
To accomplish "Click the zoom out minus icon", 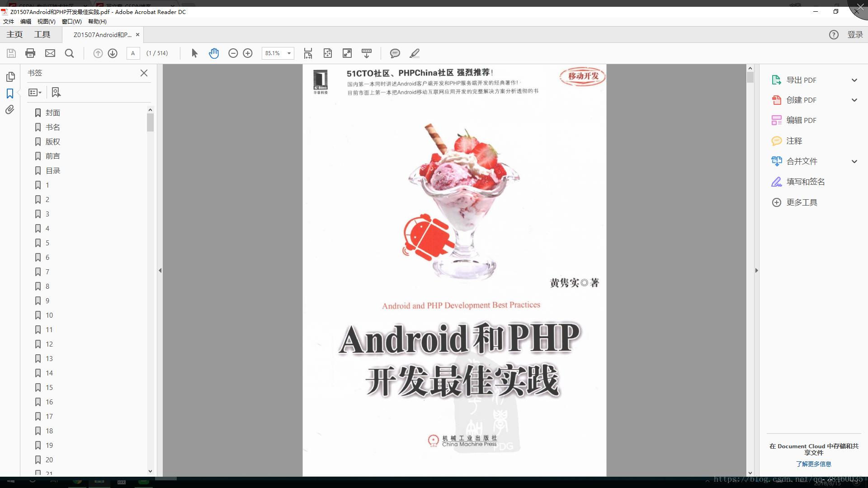I will point(233,53).
